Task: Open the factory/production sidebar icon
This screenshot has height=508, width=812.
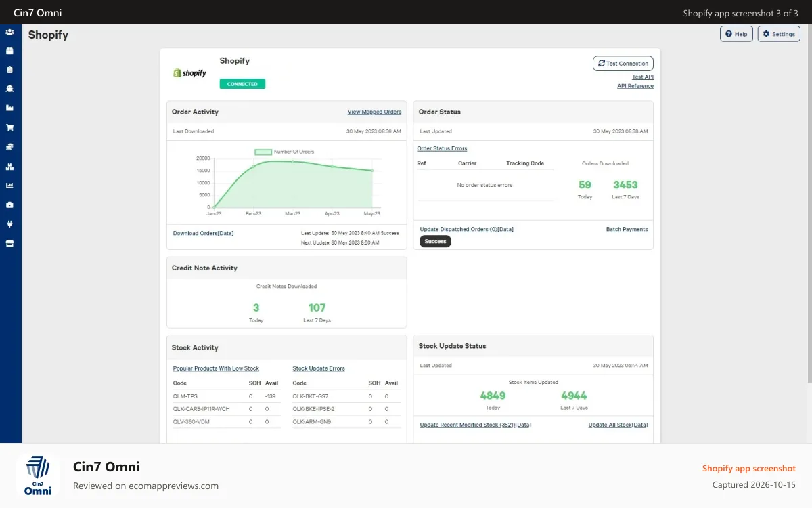Action: 9,108
